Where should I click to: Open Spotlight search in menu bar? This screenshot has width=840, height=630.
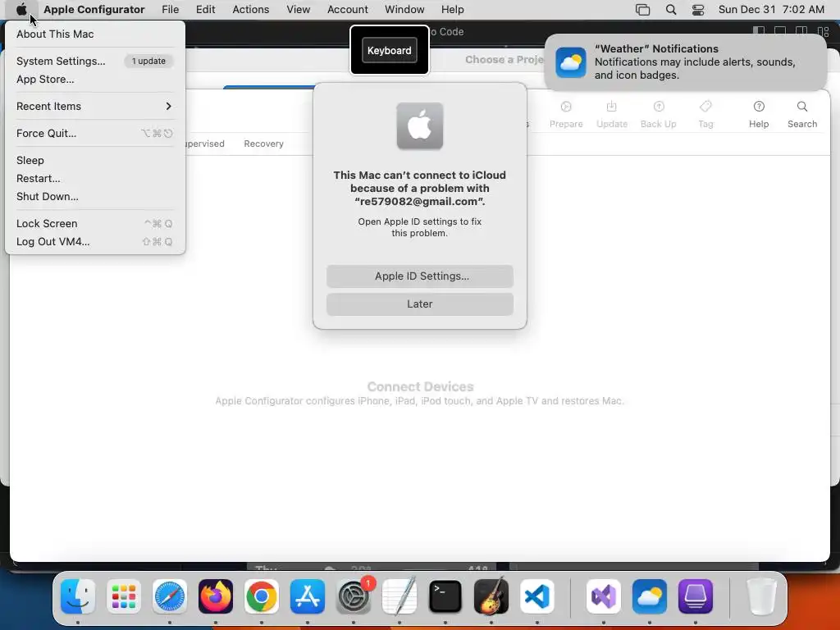671,10
